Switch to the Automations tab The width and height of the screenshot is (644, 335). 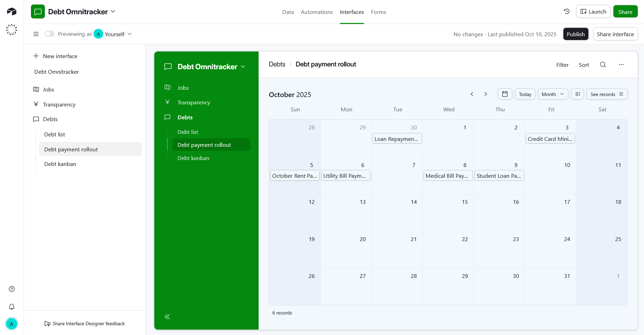pos(317,12)
